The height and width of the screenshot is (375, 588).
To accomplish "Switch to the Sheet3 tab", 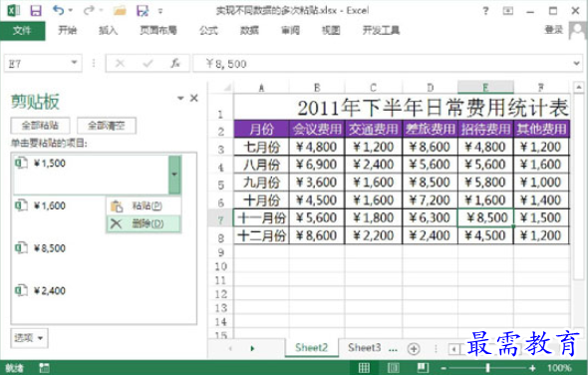I will click(x=364, y=348).
